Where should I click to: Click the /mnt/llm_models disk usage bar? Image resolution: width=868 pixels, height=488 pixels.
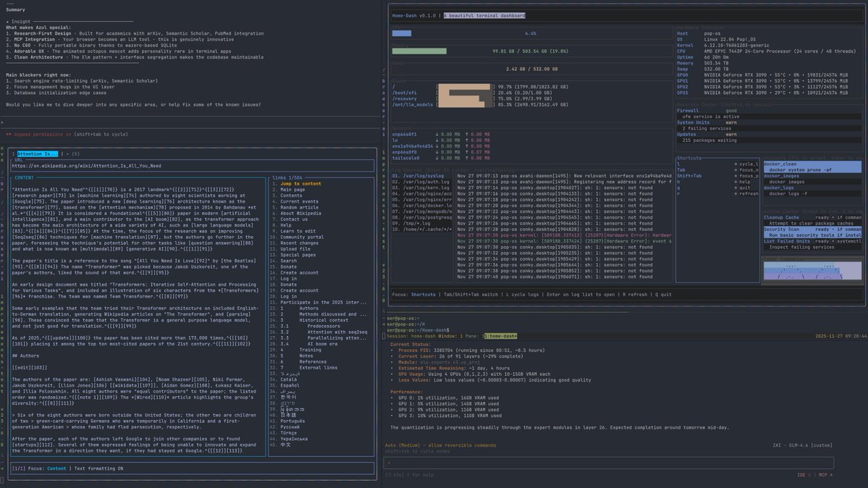465,104
